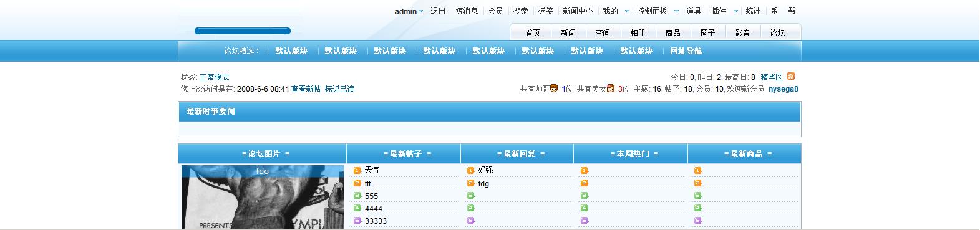Open the post titled 天气
The height and width of the screenshot is (230, 980).
[372, 170]
